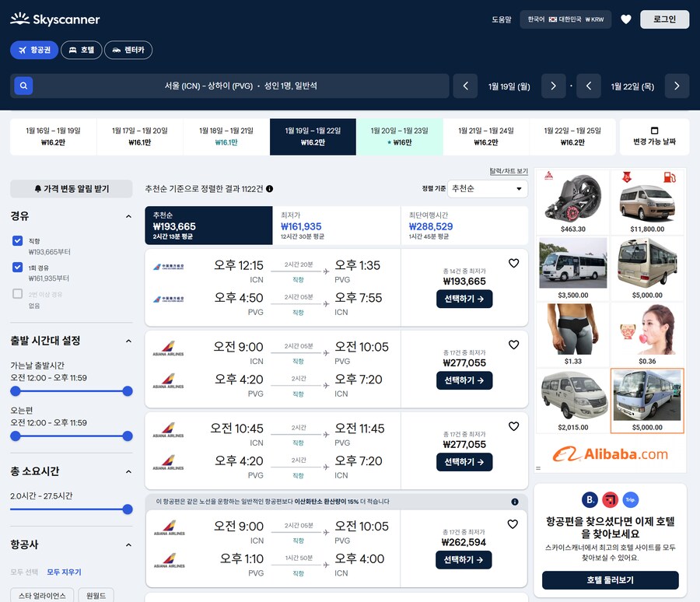The height and width of the screenshot is (602, 700).
Task: Collapse the 출발 시간대 설정 section
Action: [x=128, y=341]
